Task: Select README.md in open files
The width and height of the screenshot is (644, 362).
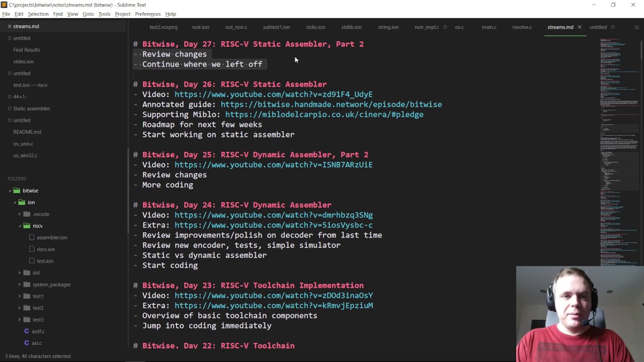Action: [x=27, y=132]
